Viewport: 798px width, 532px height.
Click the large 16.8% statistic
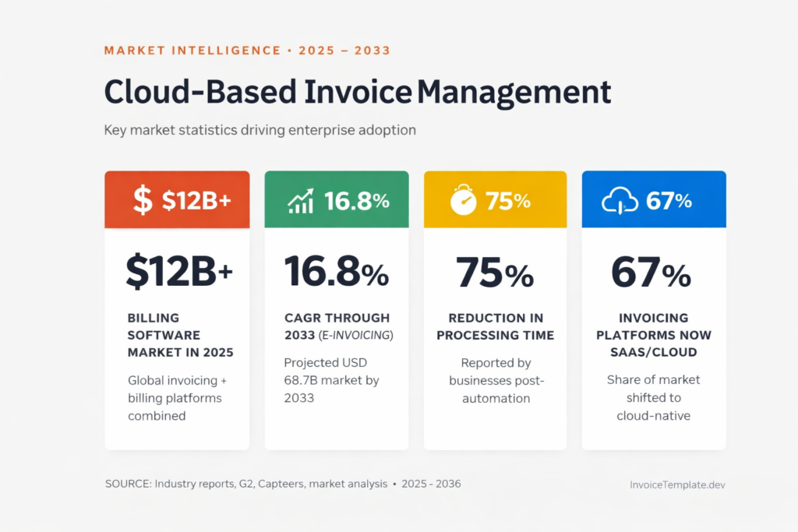[x=336, y=273]
